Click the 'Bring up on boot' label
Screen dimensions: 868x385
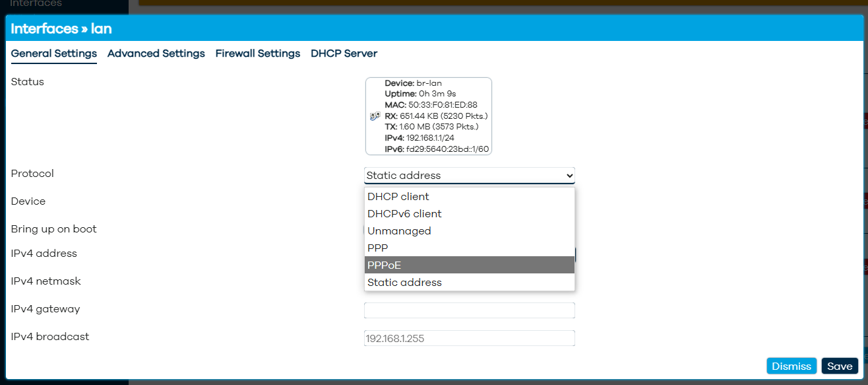click(x=54, y=229)
